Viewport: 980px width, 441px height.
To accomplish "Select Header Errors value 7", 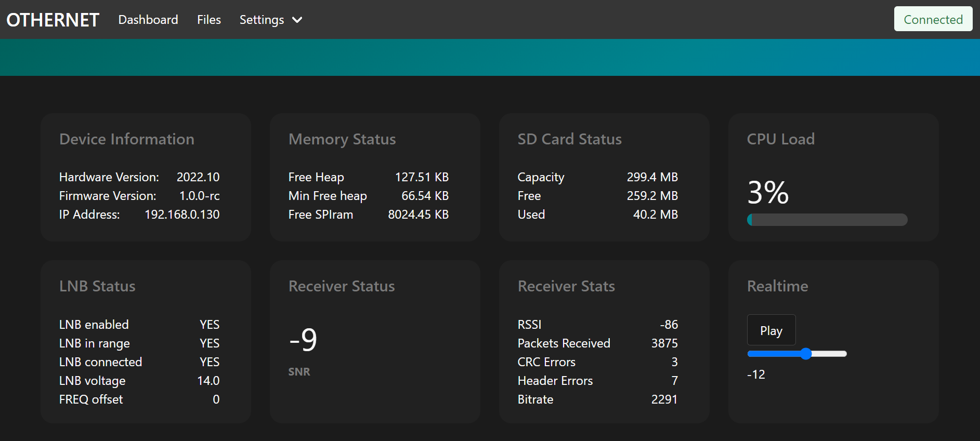I will (x=674, y=381).
